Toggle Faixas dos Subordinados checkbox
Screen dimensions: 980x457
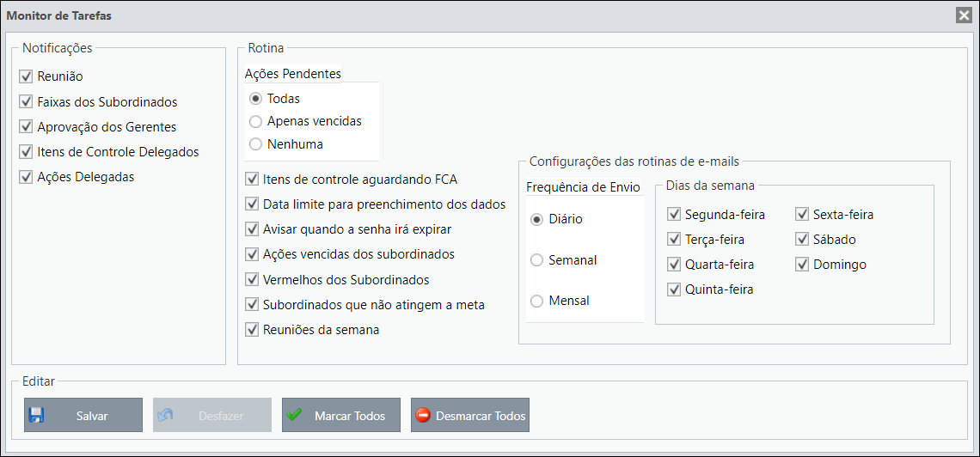point(26,101)
